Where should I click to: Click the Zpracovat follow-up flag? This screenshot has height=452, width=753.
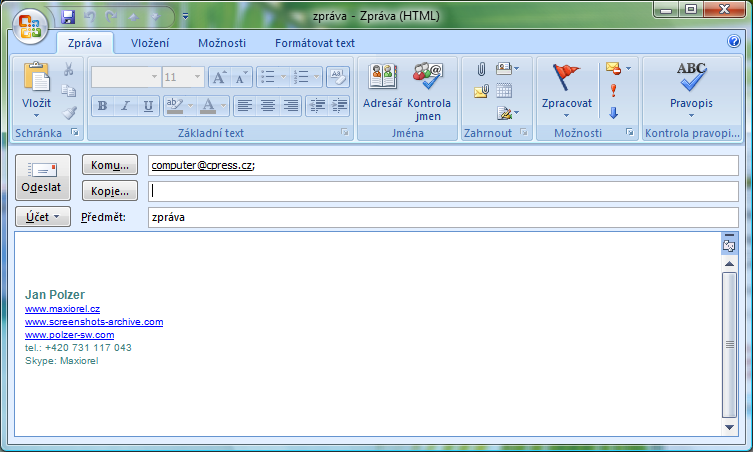567,90
